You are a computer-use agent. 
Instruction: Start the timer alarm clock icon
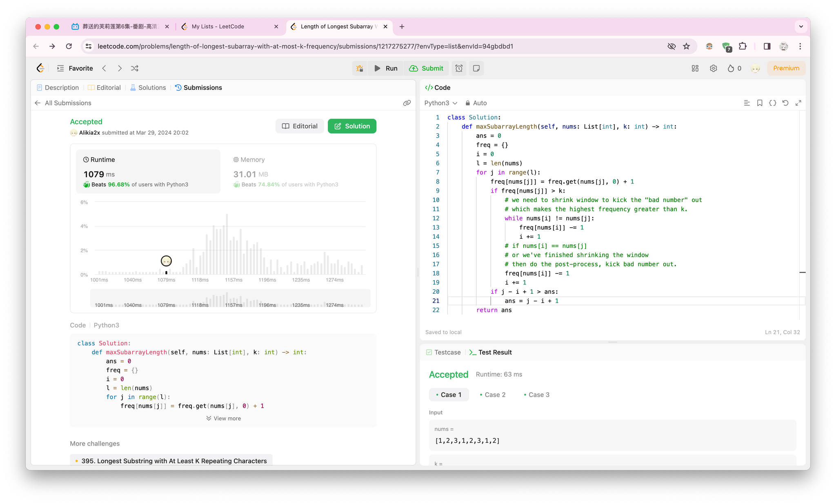[x=459, y=68]
